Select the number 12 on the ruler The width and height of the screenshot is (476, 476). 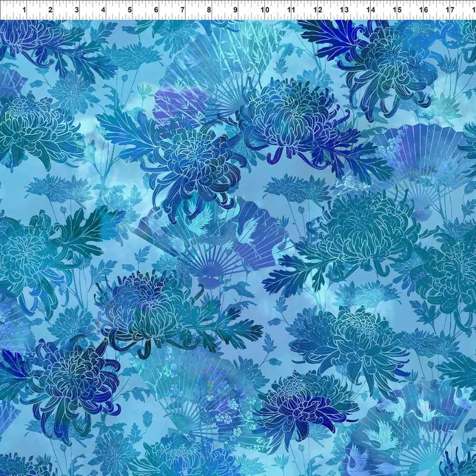[x=318, y=10]
